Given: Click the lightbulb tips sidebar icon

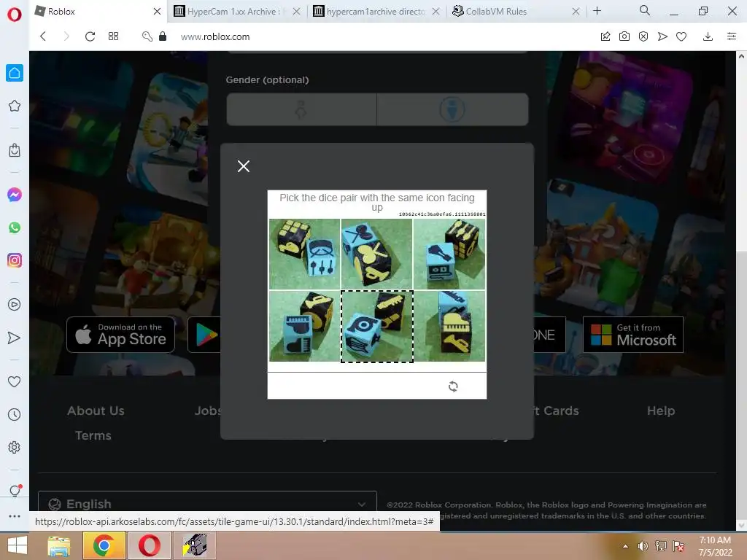Looking at the screenshot, I should (x=15, y=491).
